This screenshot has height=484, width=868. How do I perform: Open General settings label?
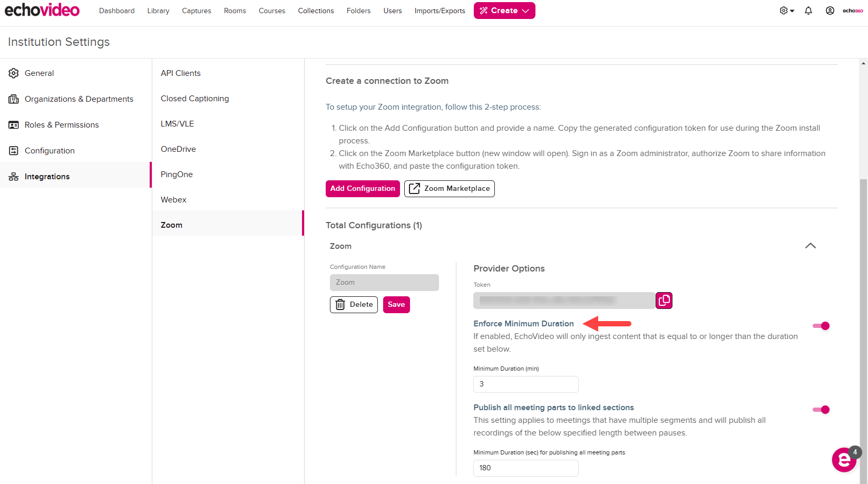(39, 73)
